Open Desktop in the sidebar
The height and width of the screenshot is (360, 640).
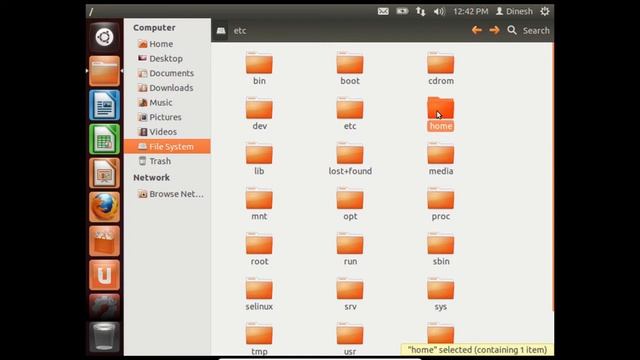click(167, 58)
